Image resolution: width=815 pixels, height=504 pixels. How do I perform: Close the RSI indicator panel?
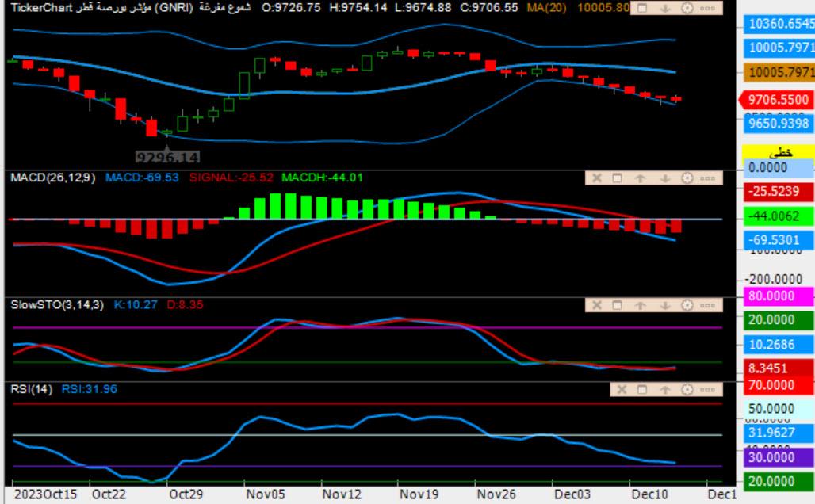(622, 390)
